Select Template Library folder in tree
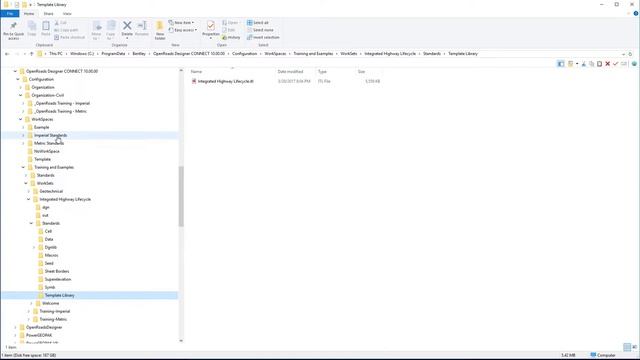640x360 pixels. point(60,295)
